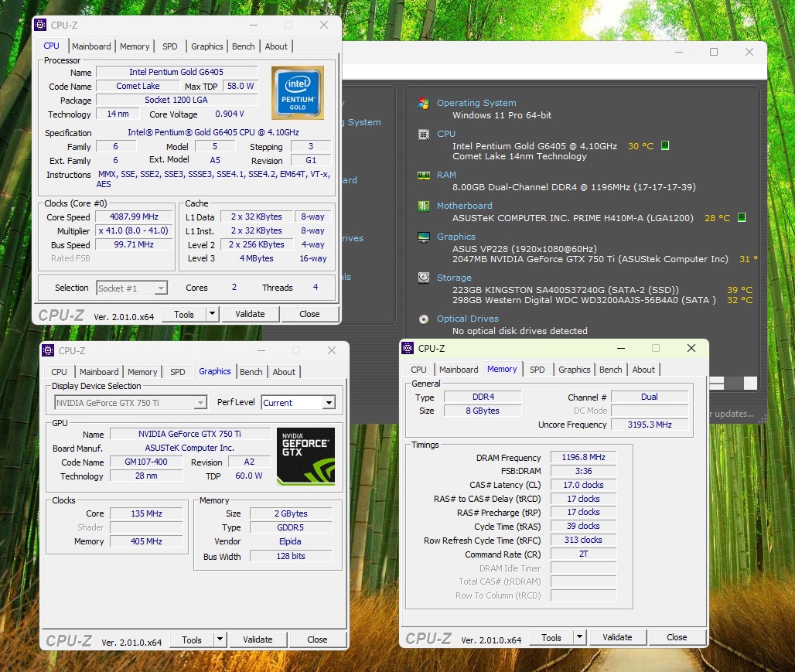The width and height of the screenshot is (795, 672).
Task: Click the Motherboard icon in Speccy summary
Action: pyautogui.click(x=423, y=206)
